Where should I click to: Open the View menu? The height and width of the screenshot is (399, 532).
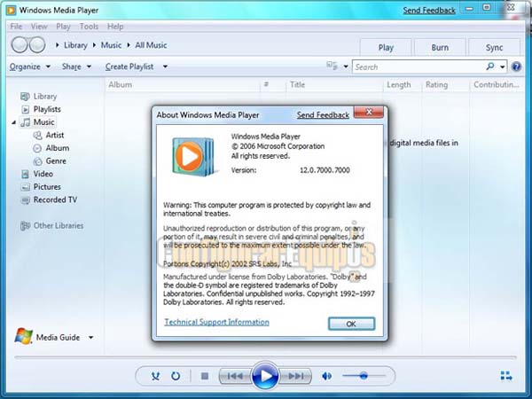(x=39, y=27)
